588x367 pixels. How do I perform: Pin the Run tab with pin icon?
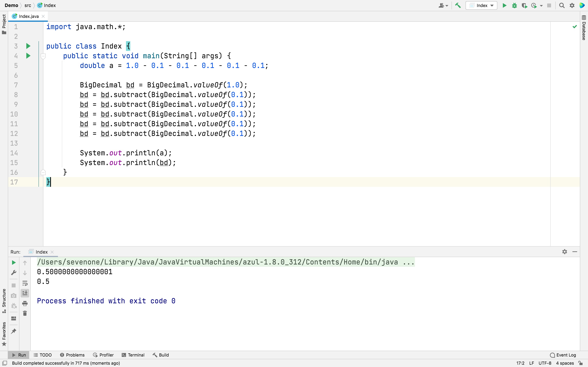(14, 331)
